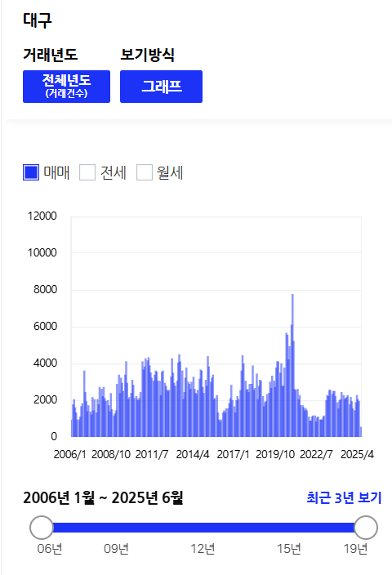The width and height of the screenshot is (392, 575).
Task: Enable the 전세 checkbox
Action: pos(87,172)
